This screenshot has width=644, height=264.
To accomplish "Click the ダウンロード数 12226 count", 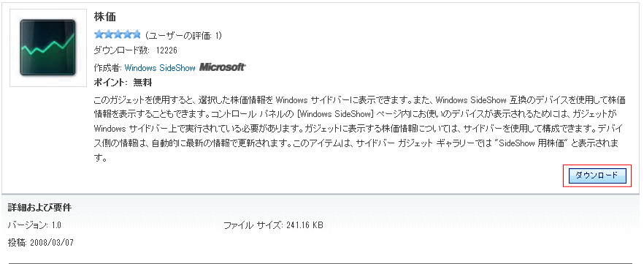I will tap(136, 50).
